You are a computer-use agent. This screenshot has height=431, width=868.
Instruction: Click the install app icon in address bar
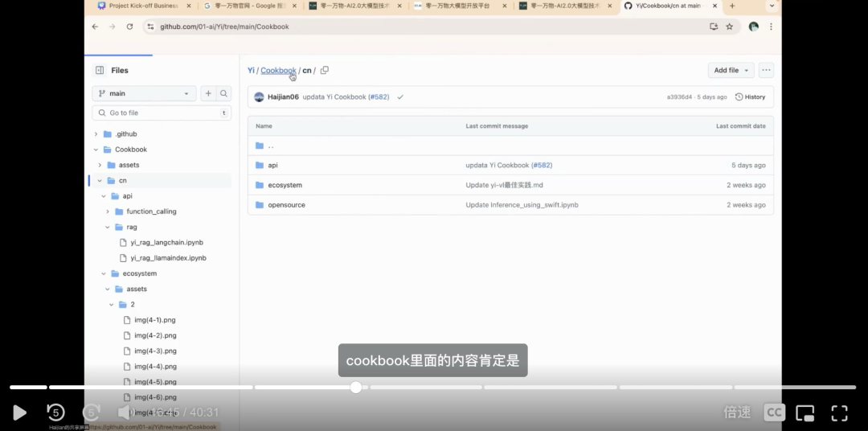(714, 27)
